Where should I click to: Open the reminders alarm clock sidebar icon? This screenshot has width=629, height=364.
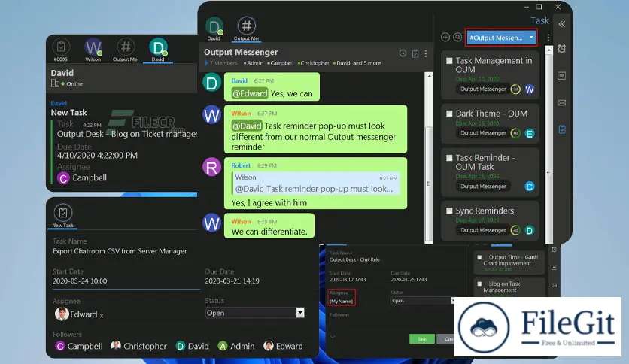561,49
